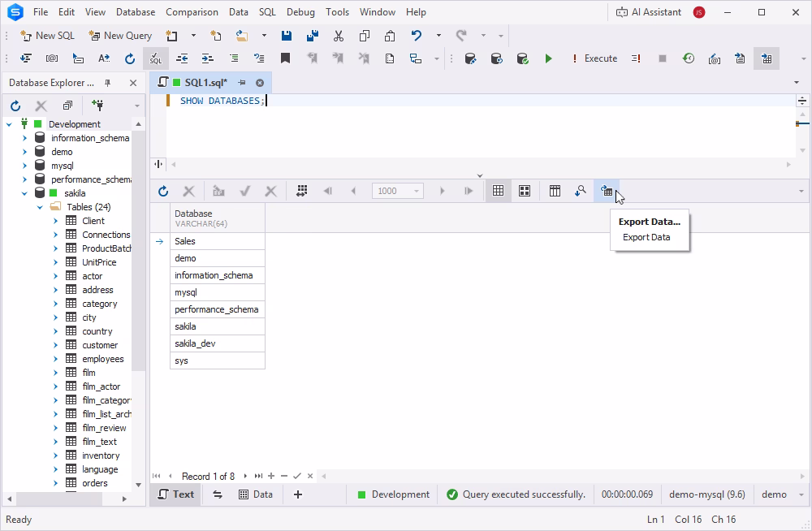
Task: Expand the information_schema database node
Action: pos(25,138)
